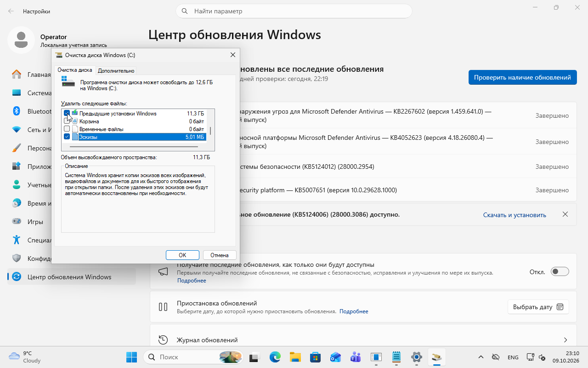
Task: Check the Временные файлы checkbox
Action: 67,129
